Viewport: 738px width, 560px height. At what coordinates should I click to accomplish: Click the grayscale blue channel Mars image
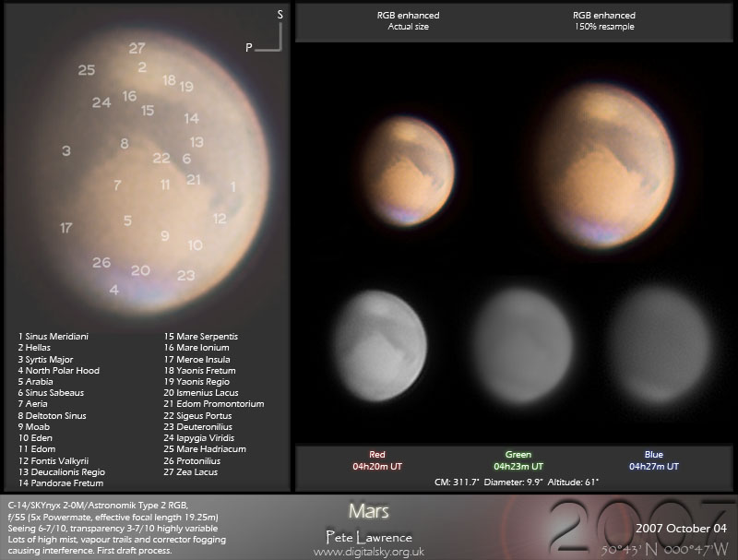click(x=661, y=345)
